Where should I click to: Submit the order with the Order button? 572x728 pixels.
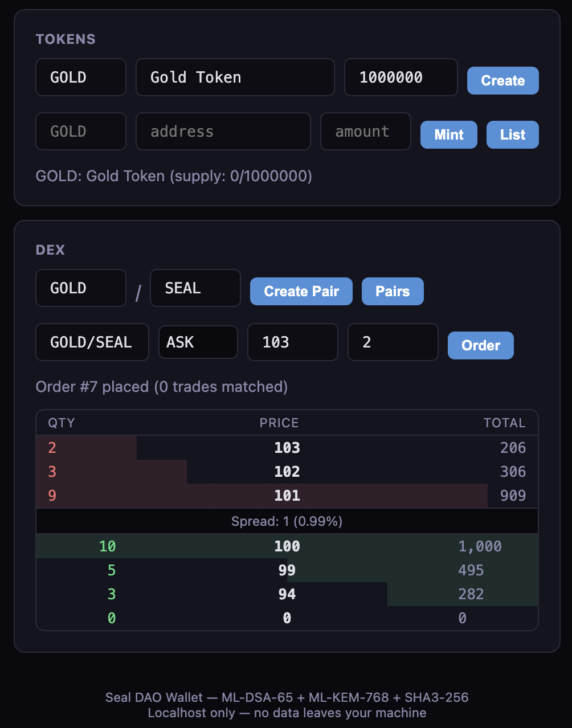(x=480, y=345)
